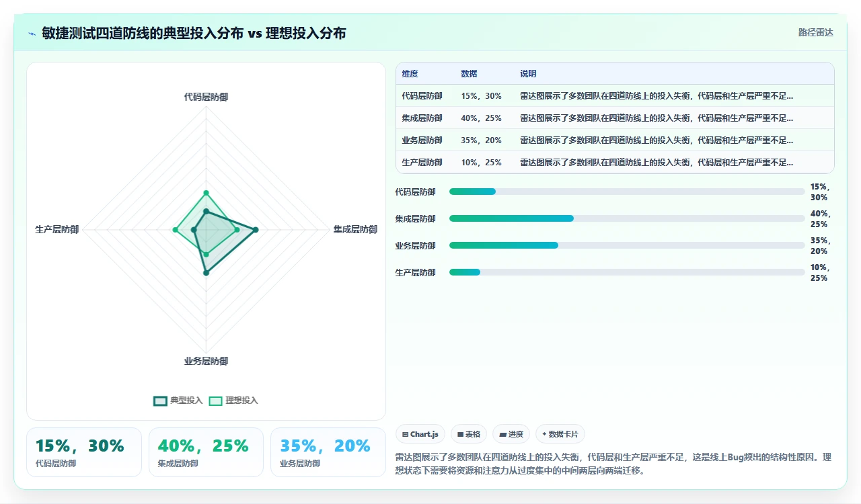
Task: Click the summary paragraph below the chips
Action: pos(613,464)
